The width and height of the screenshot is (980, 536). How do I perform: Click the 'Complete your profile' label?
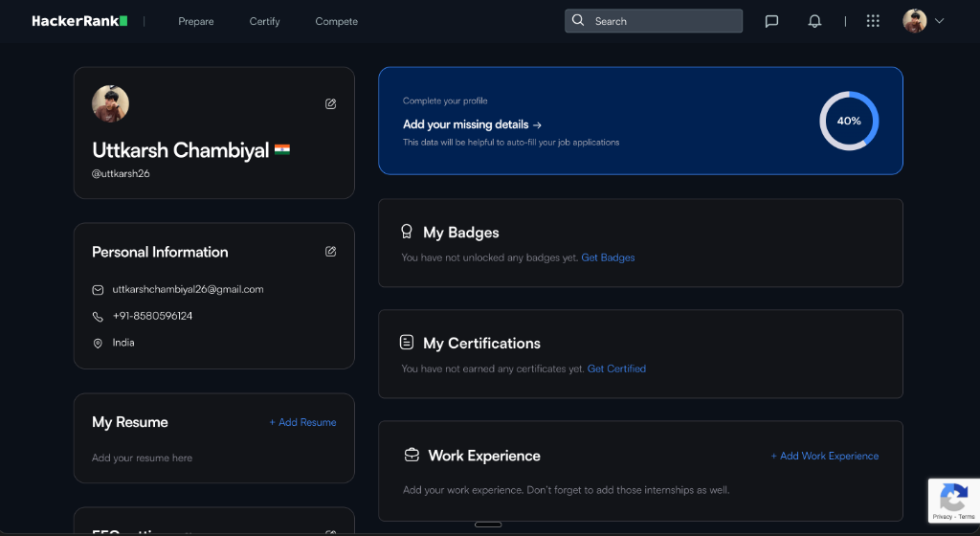[x=445, y=100]
